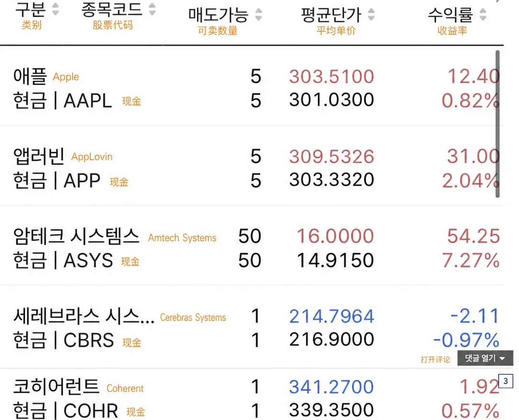Select the 애플 stock name
Viewport: 519px width, 420px height.
coord(30,76)
